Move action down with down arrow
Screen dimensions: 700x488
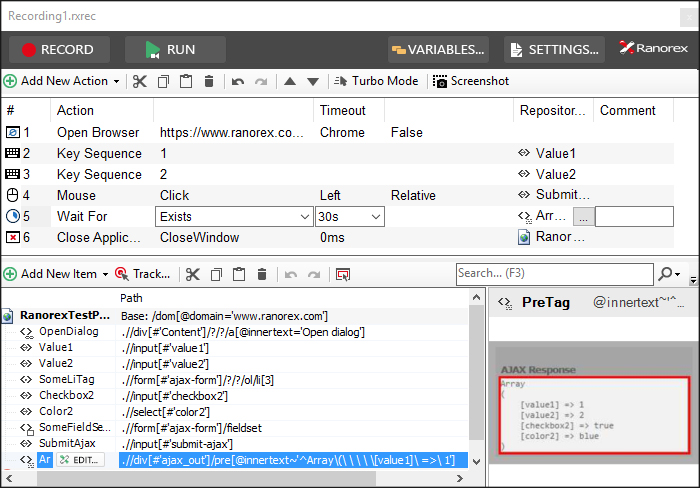(x=313, y=81)
